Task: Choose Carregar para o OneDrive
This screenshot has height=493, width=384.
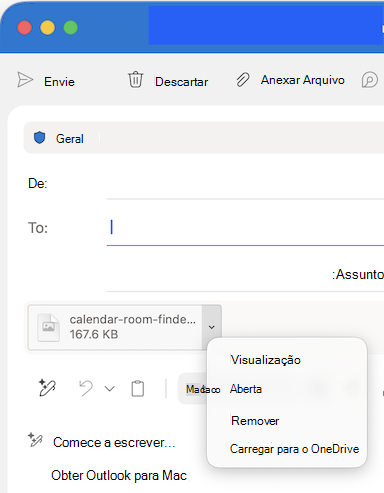Action: tap(295, 449)
